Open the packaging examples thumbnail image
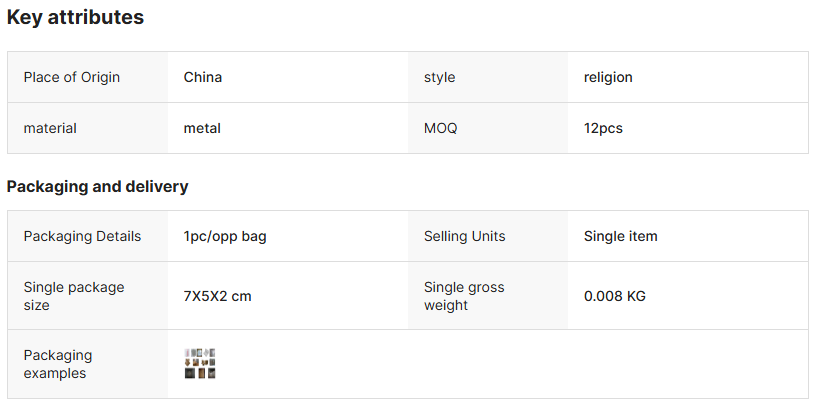This screenshot has width=816, height=404. click(200, 363)
